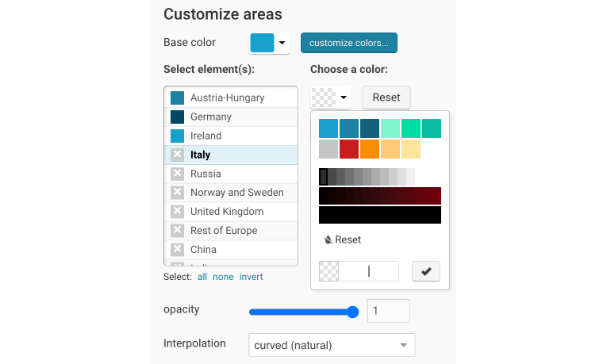This screenshot has height=364, width=607.
Task: Click the select all link
Action: point(202,277)
